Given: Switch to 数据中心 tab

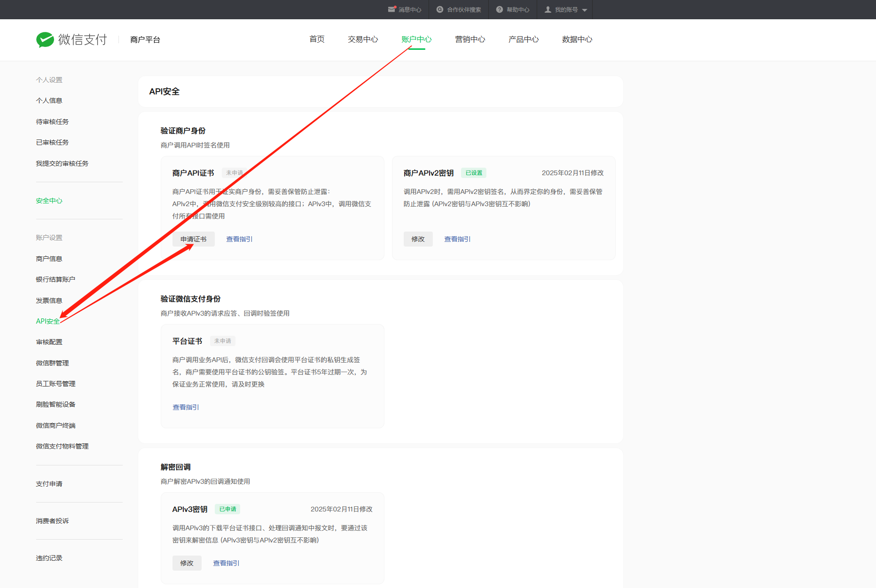Looking at the screenshot, I should click(x=577, y=39).
